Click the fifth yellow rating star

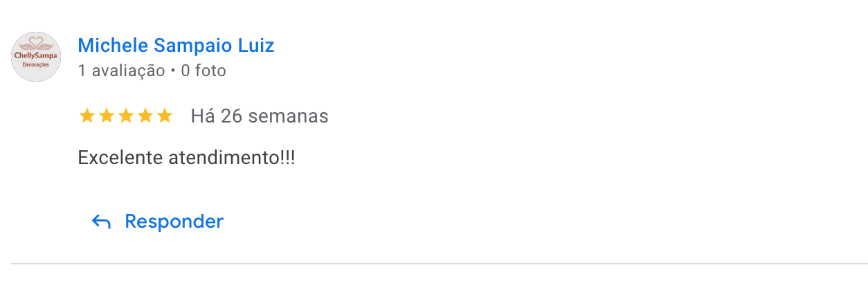[x=165, y=116]
